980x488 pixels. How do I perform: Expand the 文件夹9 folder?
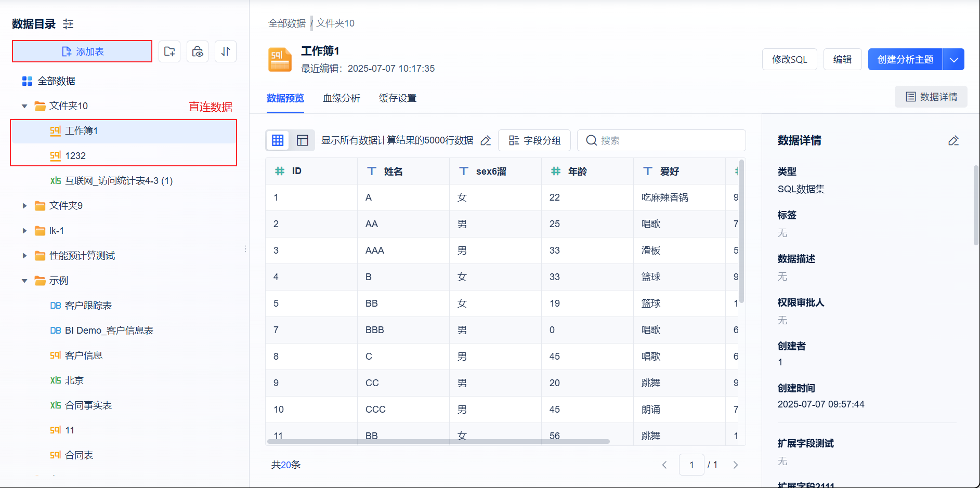point(24,206)
